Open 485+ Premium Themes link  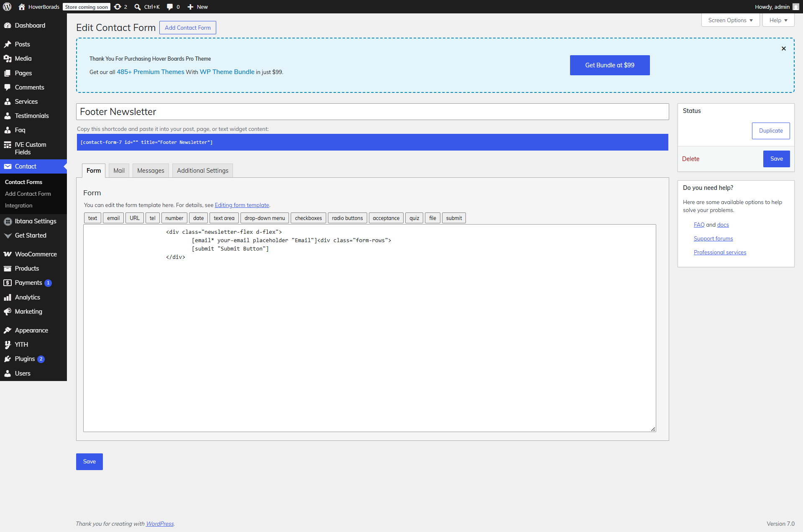tap(150, 72)
